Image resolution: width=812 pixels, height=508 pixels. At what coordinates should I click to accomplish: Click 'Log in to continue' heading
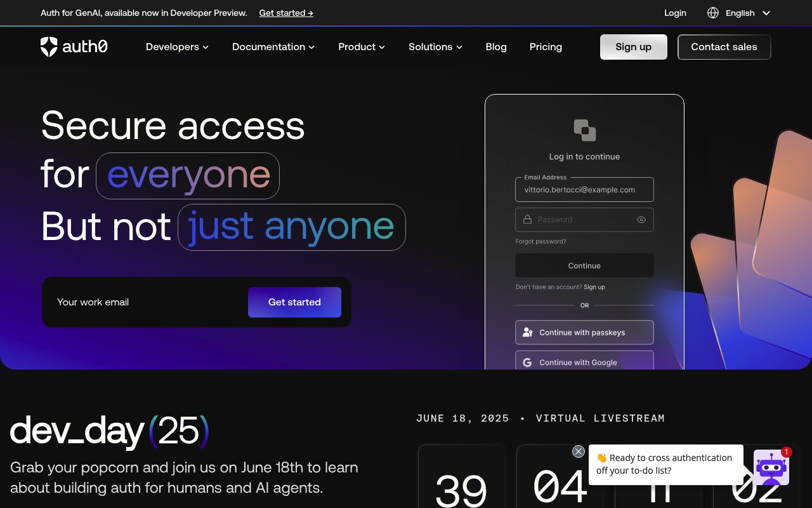tap(584, 157)
